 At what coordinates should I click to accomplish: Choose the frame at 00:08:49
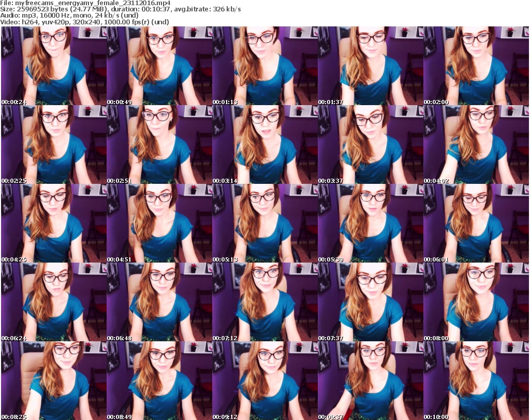159,381
